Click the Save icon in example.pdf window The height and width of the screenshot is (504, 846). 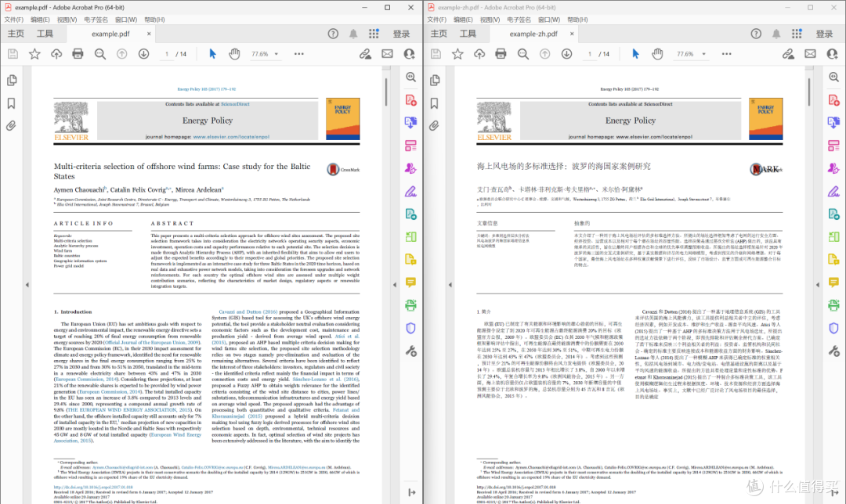(13, 54)
